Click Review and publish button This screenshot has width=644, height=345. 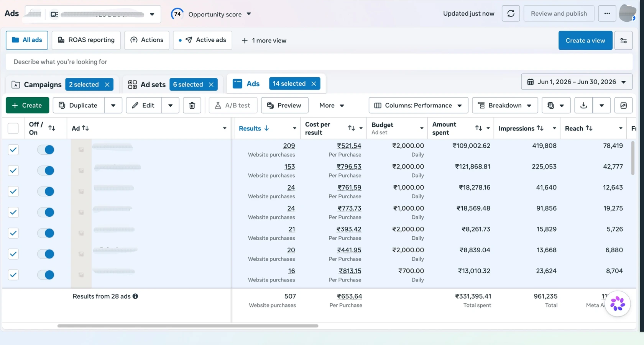point(559,13)
